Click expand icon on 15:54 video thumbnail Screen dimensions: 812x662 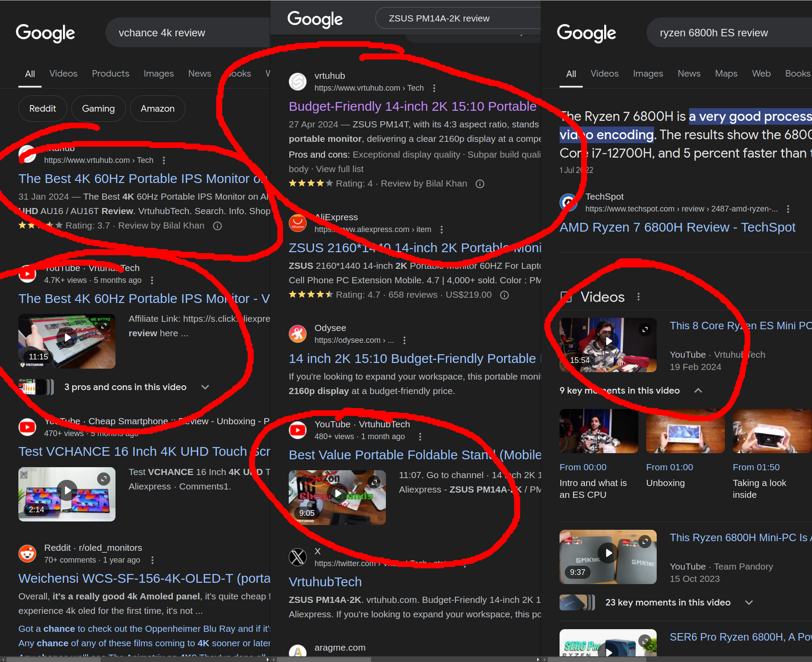point(645,329)
